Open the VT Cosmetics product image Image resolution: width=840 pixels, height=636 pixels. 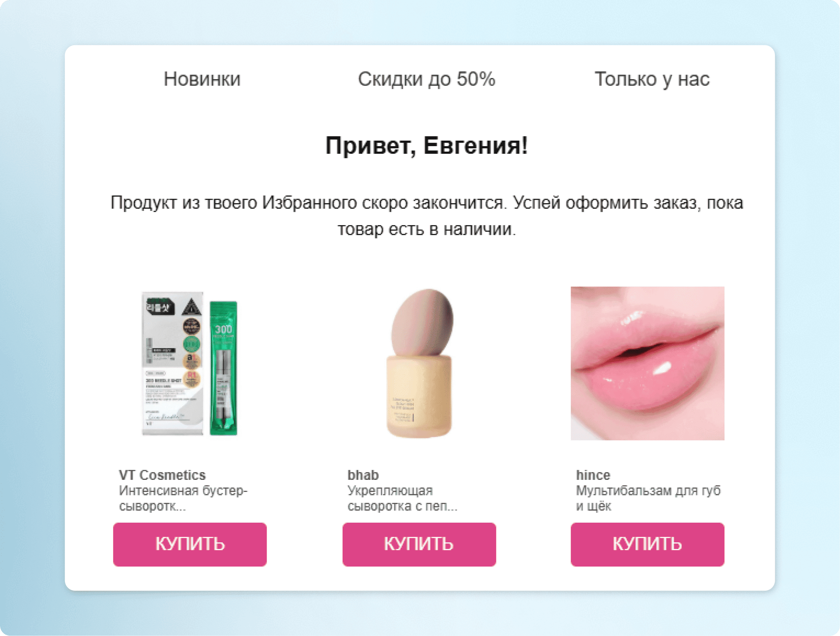pos(190,363)
